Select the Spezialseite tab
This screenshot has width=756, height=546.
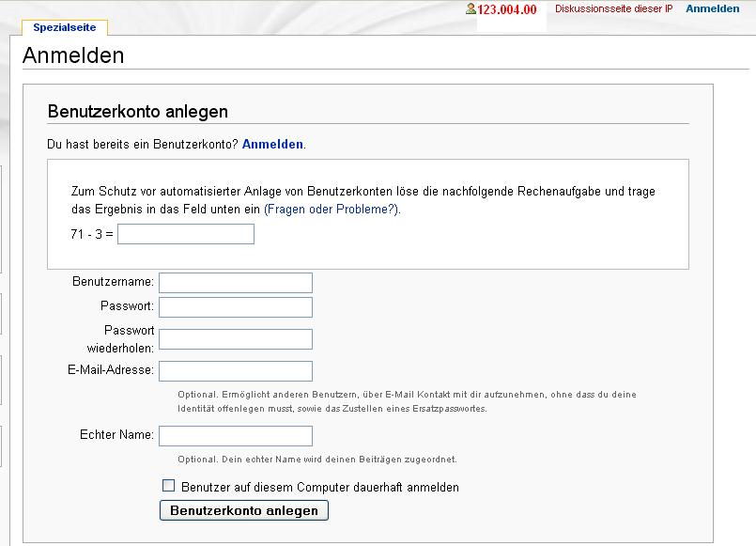(65, 27)
